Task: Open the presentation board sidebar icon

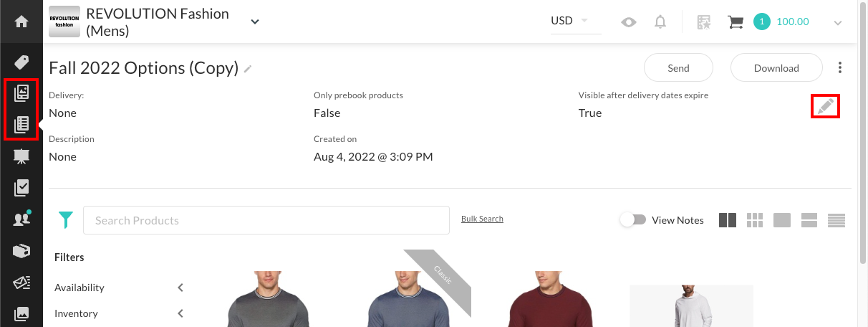Action: point(21,156)
